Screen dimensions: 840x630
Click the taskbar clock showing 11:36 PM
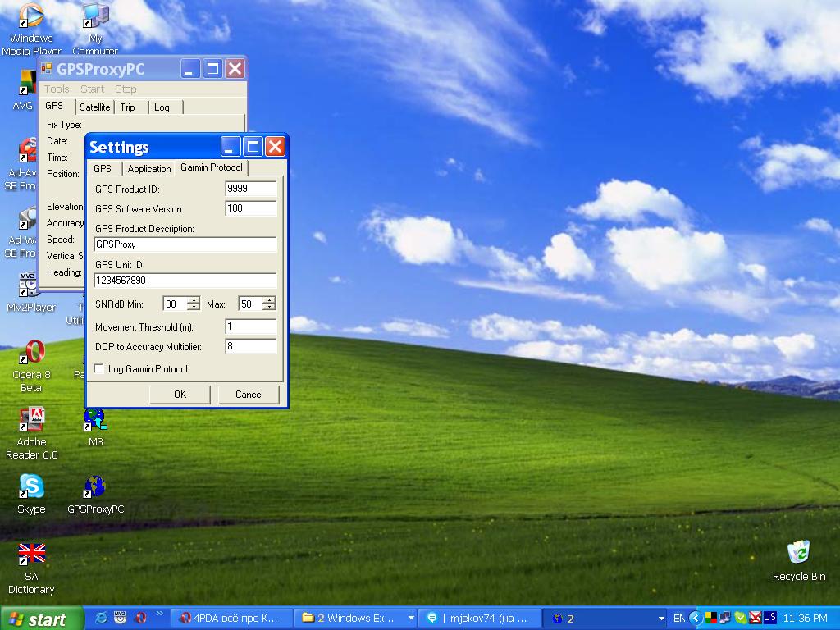click(x=806, y=619)
